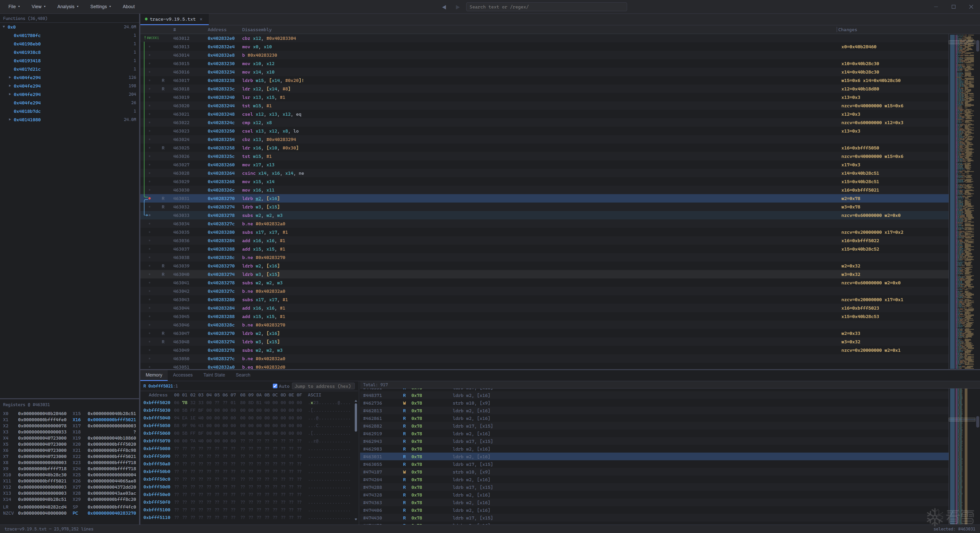Click the dependency arrow marker at line 463033
The width and height of the screenshot is (980, 533).
(x=148, y=215)
